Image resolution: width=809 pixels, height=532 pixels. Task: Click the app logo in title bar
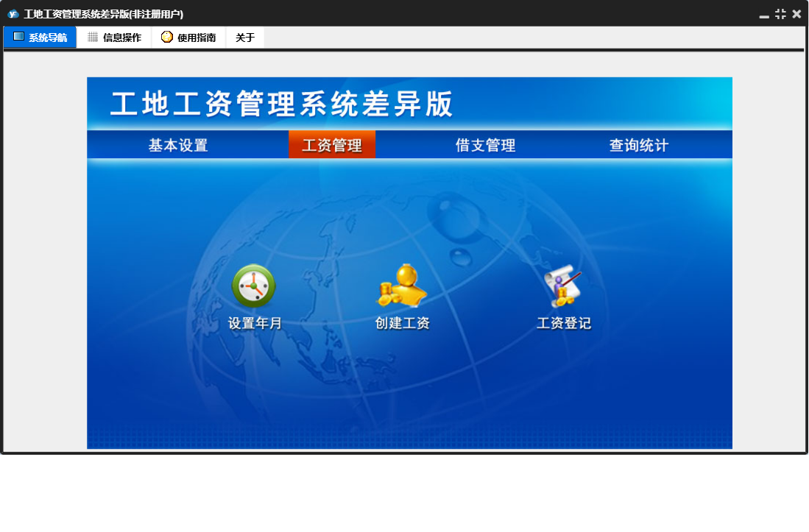coord(13,14)
